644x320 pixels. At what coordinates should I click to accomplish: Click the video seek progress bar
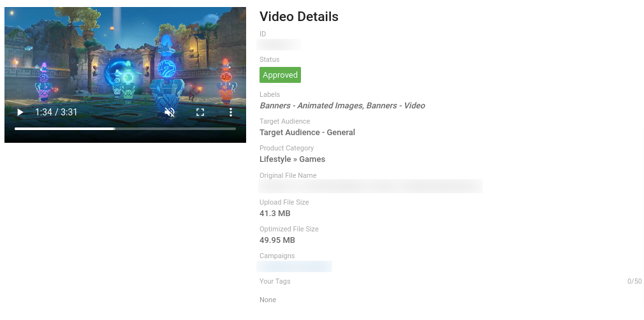[x=125, y=129]
